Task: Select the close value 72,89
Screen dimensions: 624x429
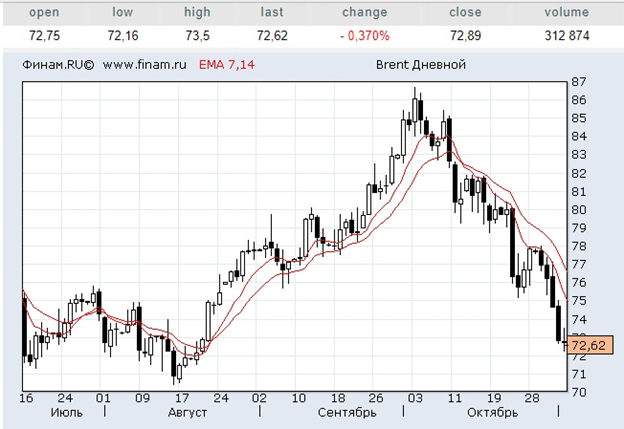Action: coord(465,36)
